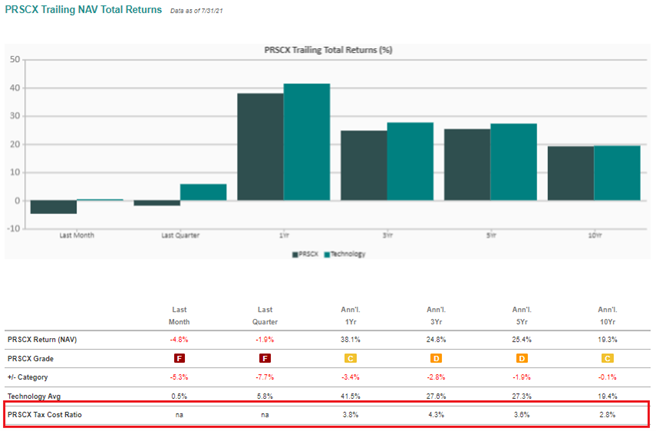Click the 19.4% Technology Avg value
This screenshot has height=431, width=656.
tap(607, 396)
